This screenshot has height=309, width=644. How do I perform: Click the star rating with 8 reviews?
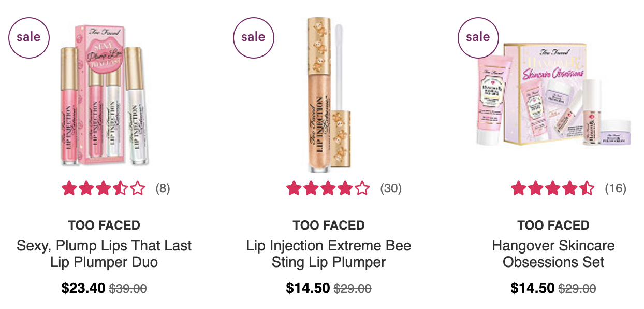tap(104, 188)
